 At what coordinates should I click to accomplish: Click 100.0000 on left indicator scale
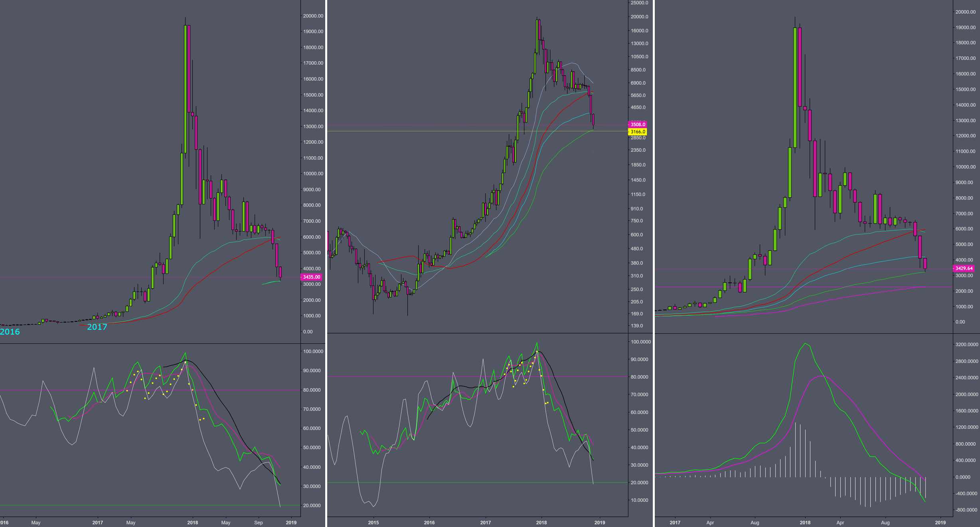[x=313, y=351]
